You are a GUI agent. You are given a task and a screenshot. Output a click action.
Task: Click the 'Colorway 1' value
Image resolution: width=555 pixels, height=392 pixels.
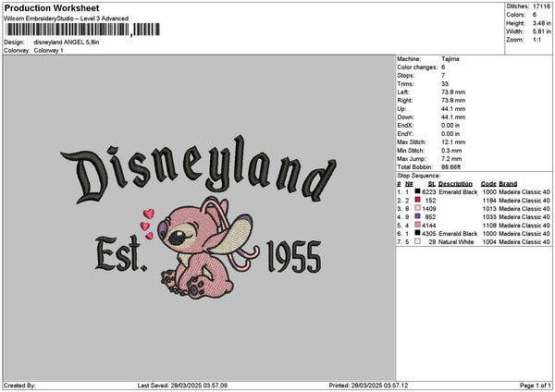coord(48,51)
